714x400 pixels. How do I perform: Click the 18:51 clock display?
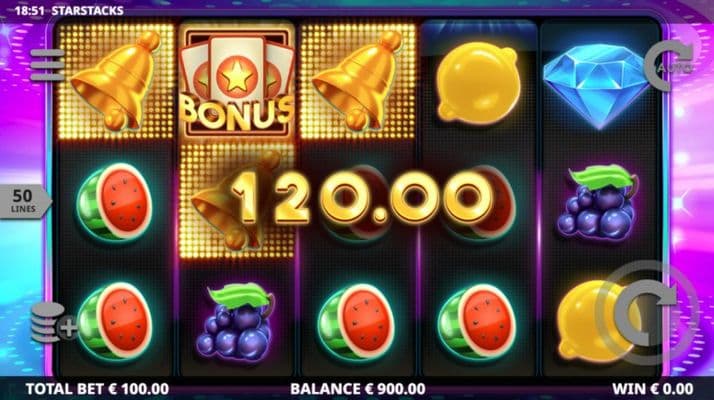(30, 10)
